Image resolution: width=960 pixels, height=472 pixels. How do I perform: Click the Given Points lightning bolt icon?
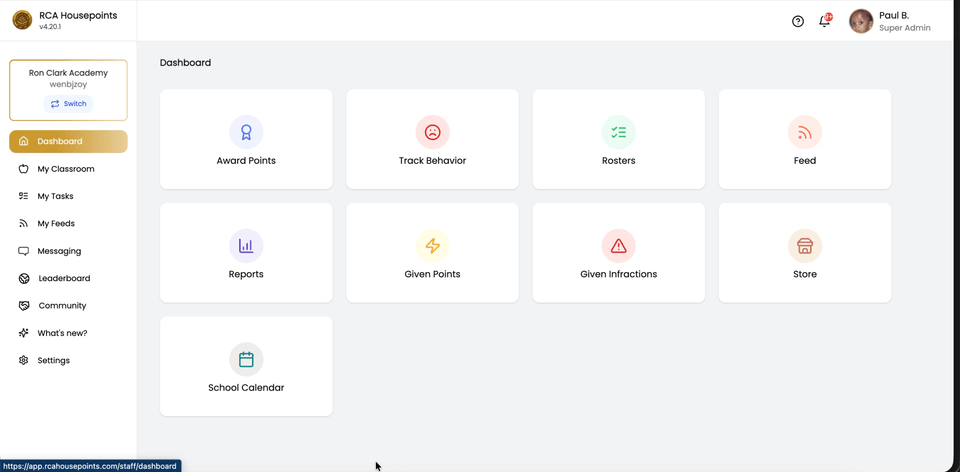pos(432,246)
